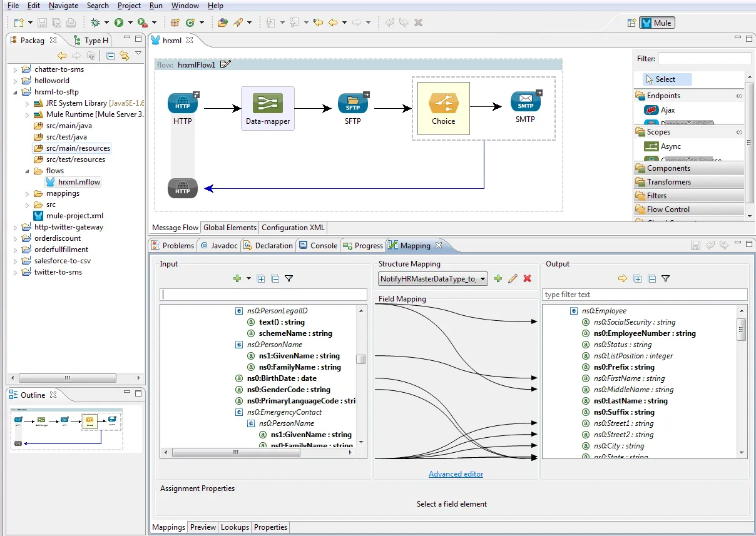Collapse the flows folder
The image size is (756, 536).
(28, 171)
